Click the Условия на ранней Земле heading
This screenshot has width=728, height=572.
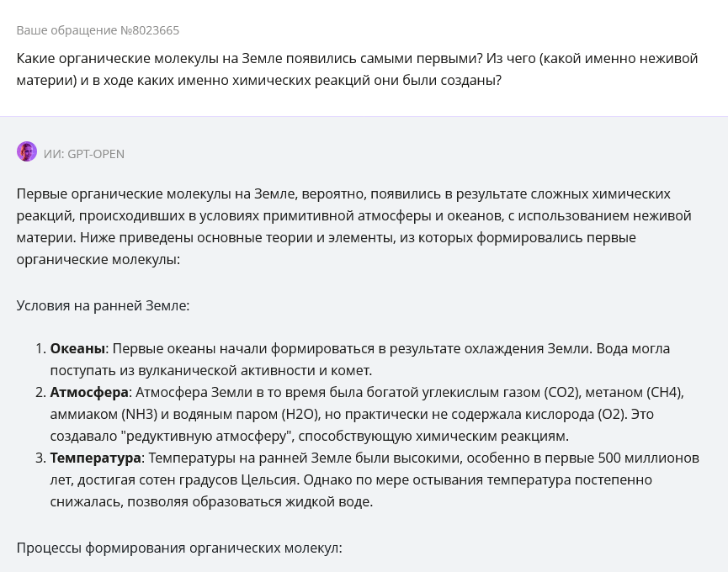pyautogui.click(x=103, y=305)
